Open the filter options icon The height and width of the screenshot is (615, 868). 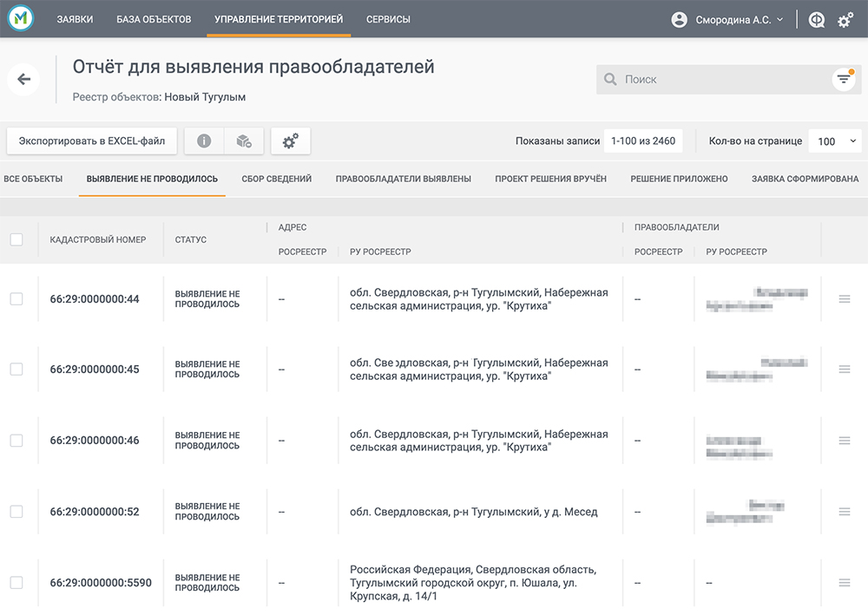pos(844,79)
